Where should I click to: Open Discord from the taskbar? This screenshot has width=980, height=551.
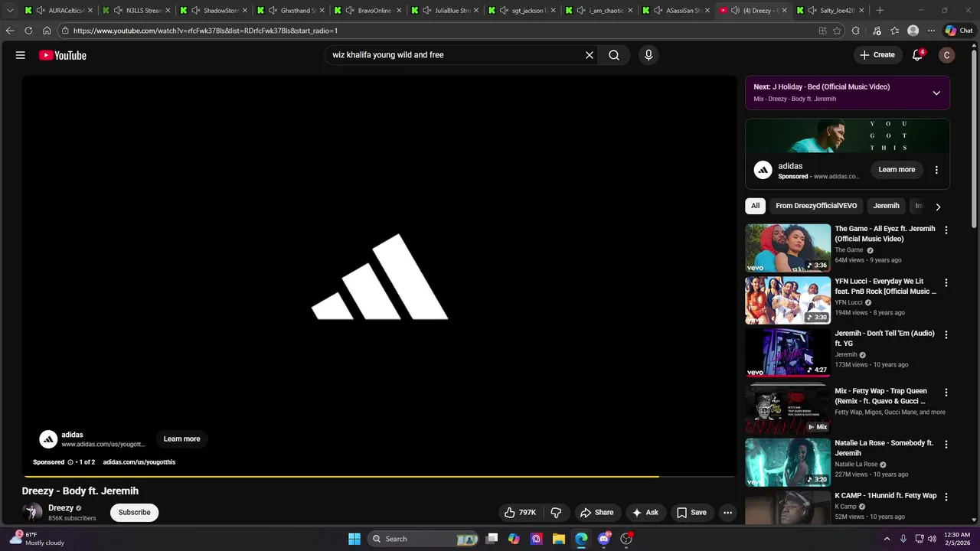pos(604,539)
